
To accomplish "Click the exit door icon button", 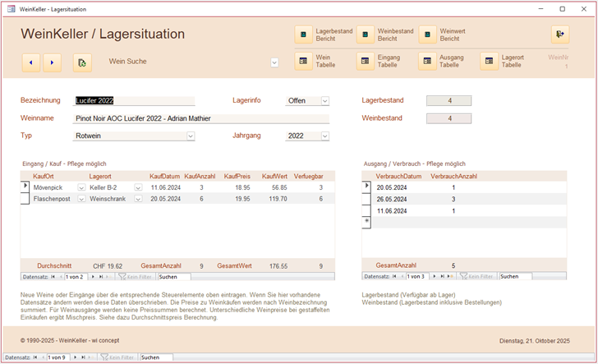I will tap(560, 35).
